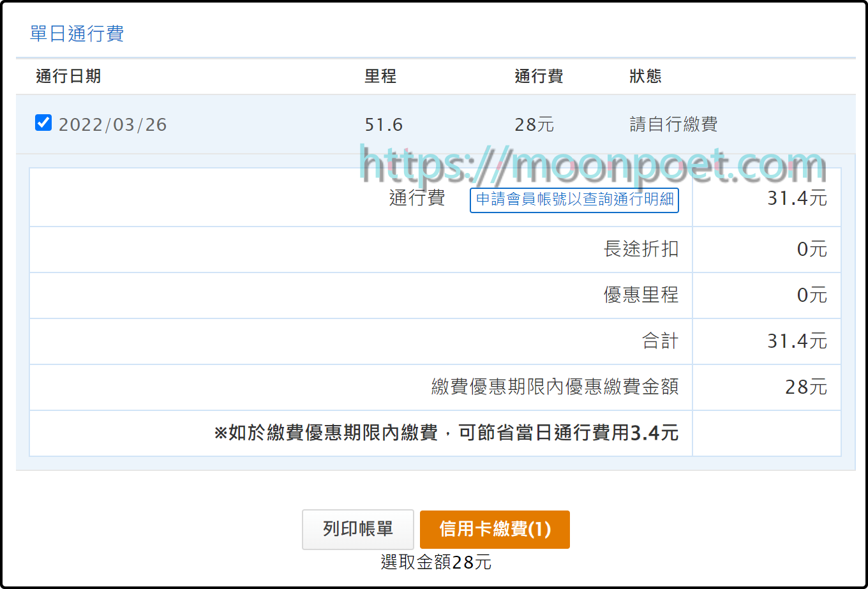Screen dimensions: 868x589
Task: Click the 31.4元 amount in the 合計 row
Action: pos(797,341)
